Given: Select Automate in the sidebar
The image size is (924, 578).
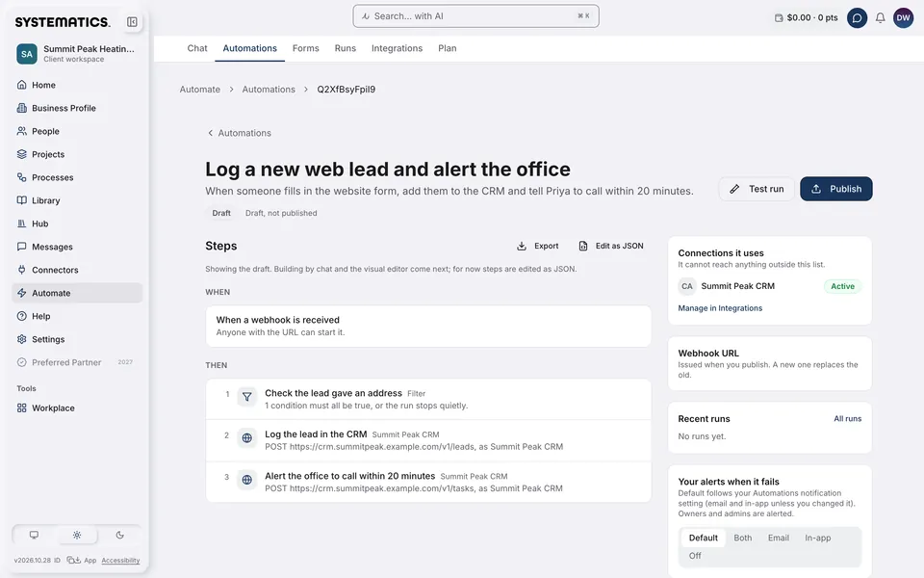Looking at the screenshot, I should [77, 293].
